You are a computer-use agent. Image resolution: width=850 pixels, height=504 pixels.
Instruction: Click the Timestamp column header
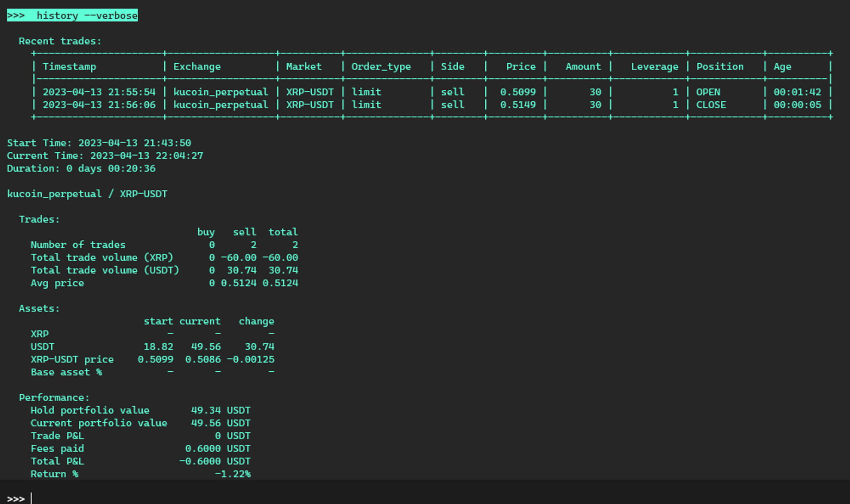click(x=69, y=66)
